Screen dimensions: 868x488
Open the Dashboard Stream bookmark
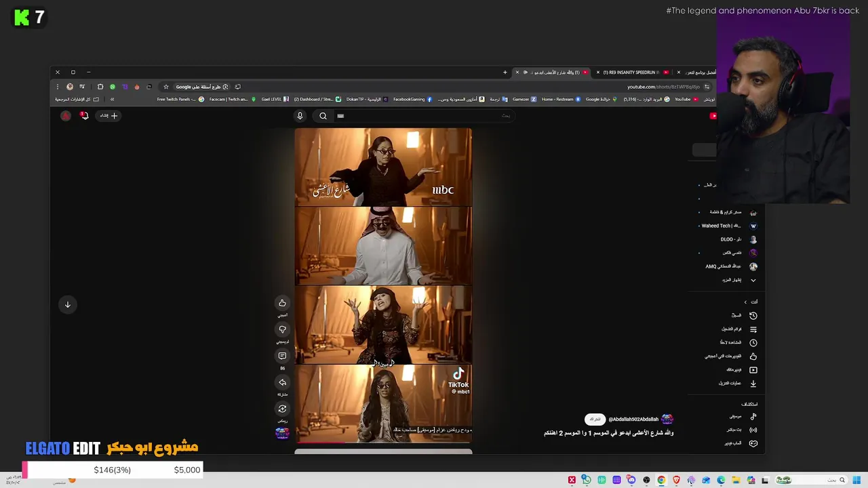click(317, 100)
